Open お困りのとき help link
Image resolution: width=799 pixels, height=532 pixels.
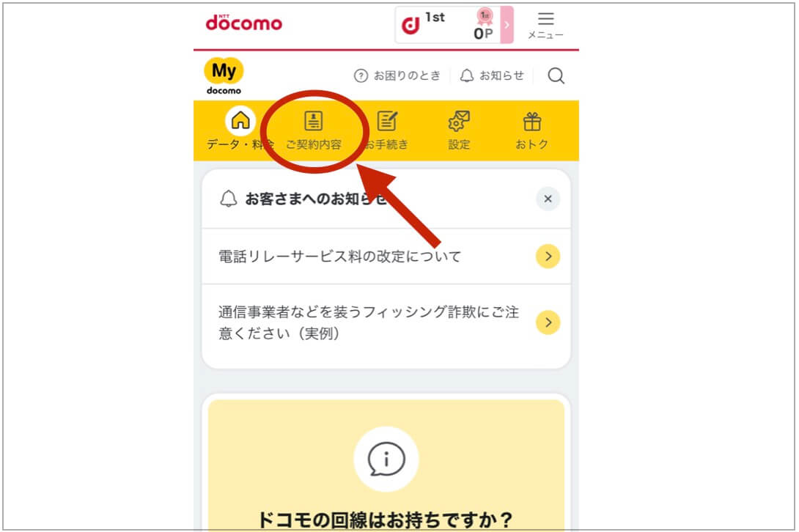pyautogui.click(x=397, y=76)
